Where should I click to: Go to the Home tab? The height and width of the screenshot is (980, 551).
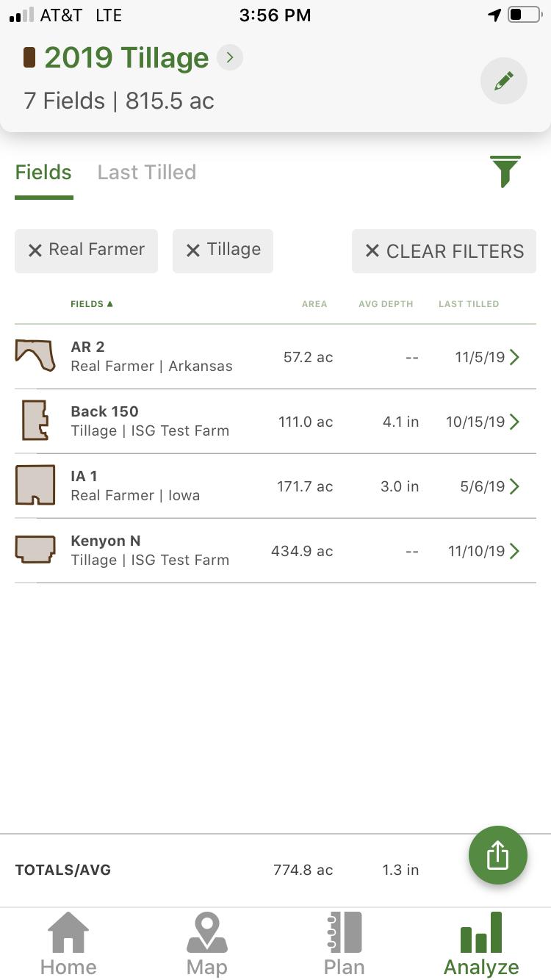[x=68, y=944]
